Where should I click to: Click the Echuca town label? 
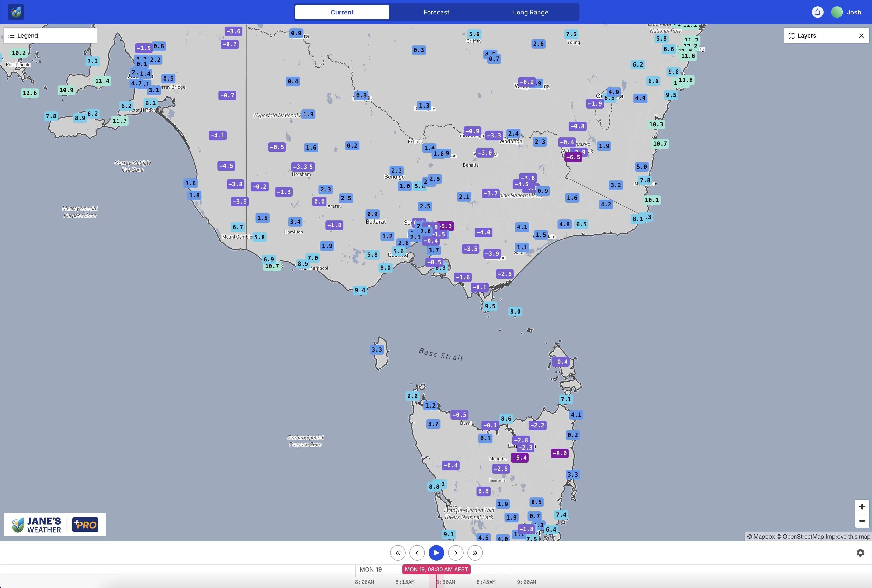(x=415, y=142)
